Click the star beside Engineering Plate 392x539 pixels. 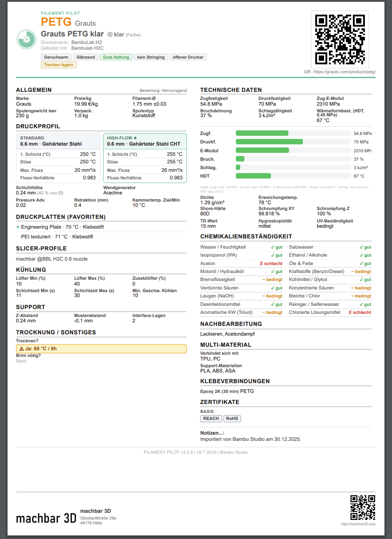coord(18,227)
